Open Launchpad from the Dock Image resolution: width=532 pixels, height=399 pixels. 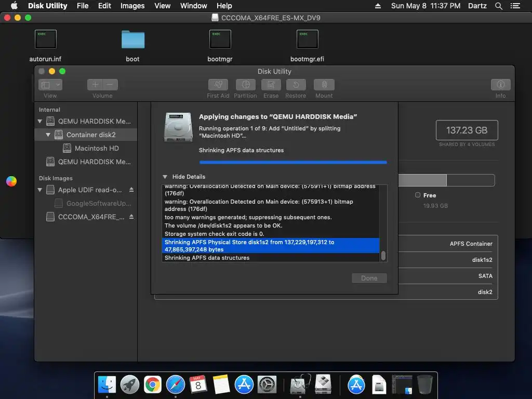pos(129,384)
